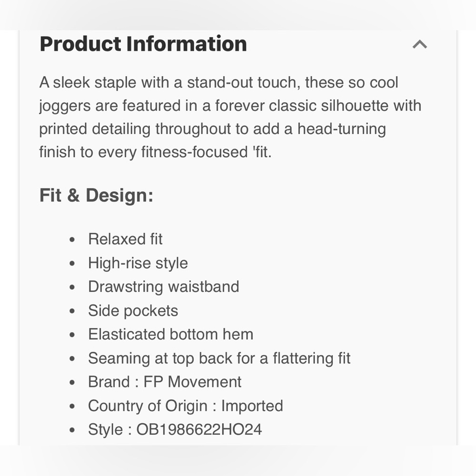This screenshot has width=476, height=476.
Task: Click the Brand : FP Movement text
Action: pos(165,382)
